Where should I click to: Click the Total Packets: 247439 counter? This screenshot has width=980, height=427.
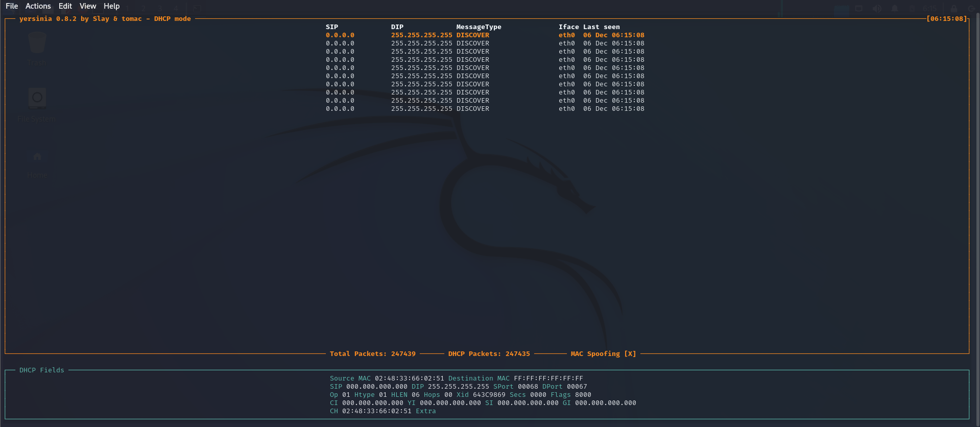click(x=373, y=354)
